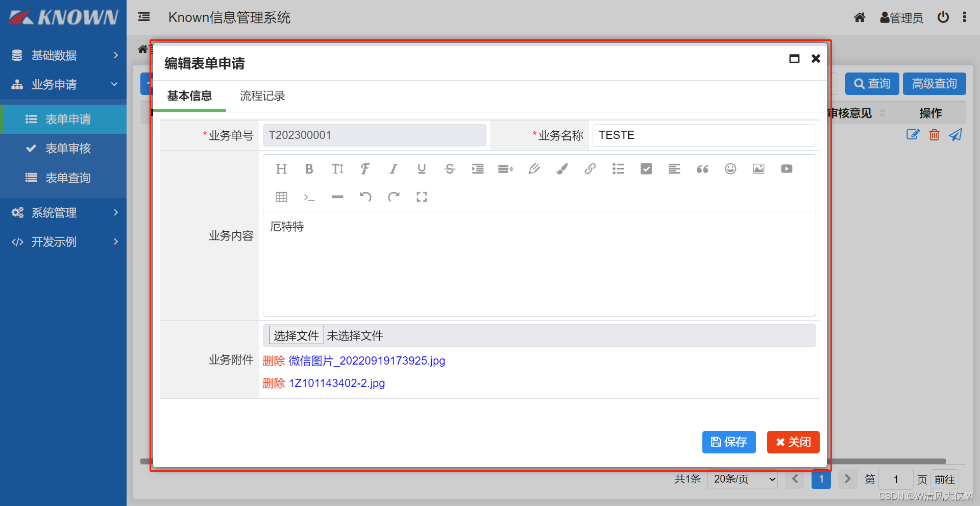Maximize the 编辑表单申请 dialog
Screen dimensions: 980x506
pyautogui.click(x=794, y=59)
